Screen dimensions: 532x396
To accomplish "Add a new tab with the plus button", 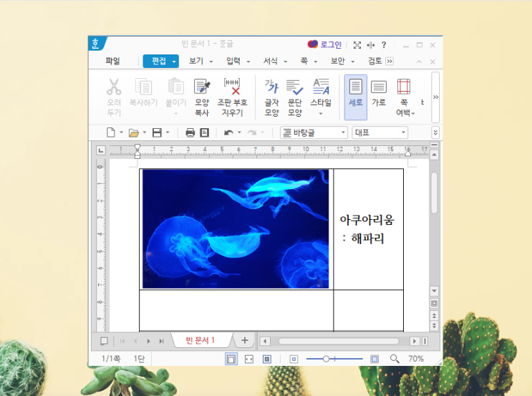I will coord(245,340).
